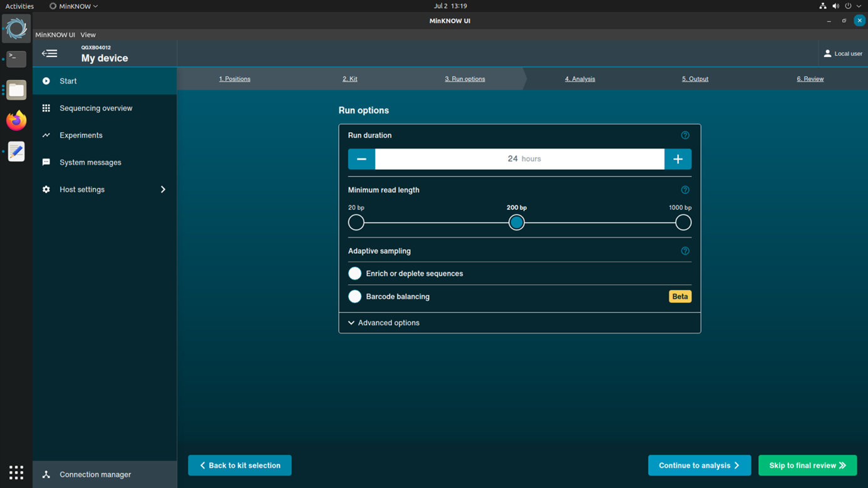
Task: Set slider to 1000 bp read length
Action: (683, 222)
